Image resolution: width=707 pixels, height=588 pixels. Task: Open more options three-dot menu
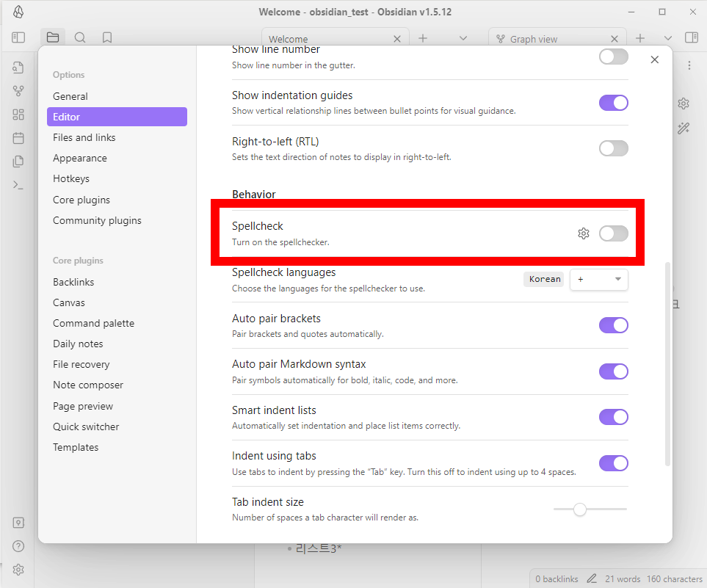(689, 65)
